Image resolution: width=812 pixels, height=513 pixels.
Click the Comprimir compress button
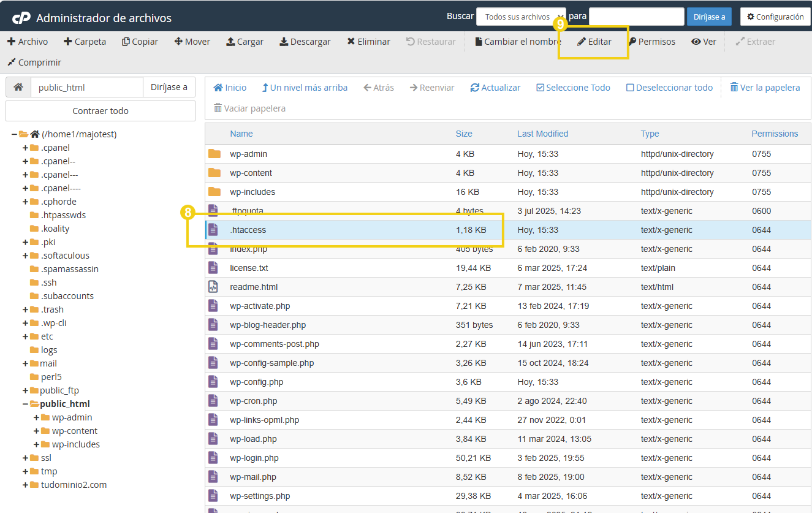tap(34, 63)
